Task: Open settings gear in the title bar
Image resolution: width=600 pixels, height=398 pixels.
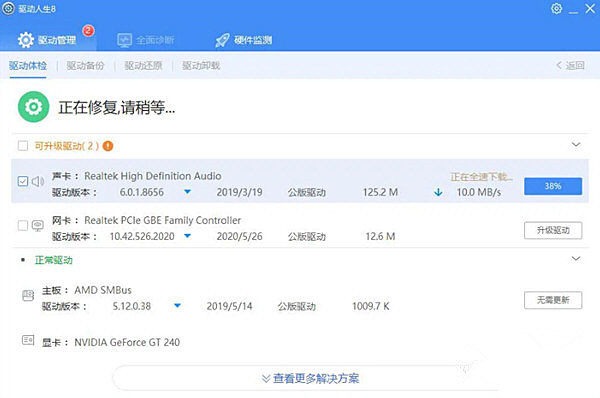Action: coord(556,8)
